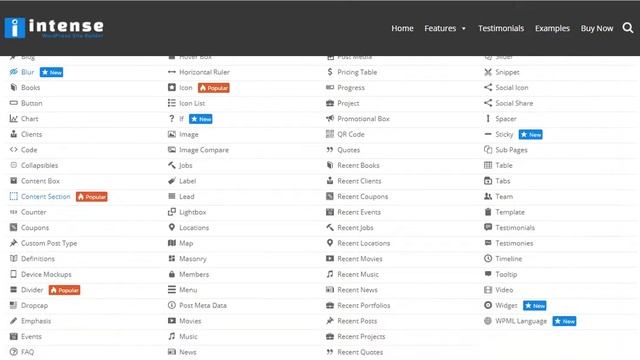Click the Code brackets icon
The width and height of the screenshot is (640, 360).
click(13, 150)
